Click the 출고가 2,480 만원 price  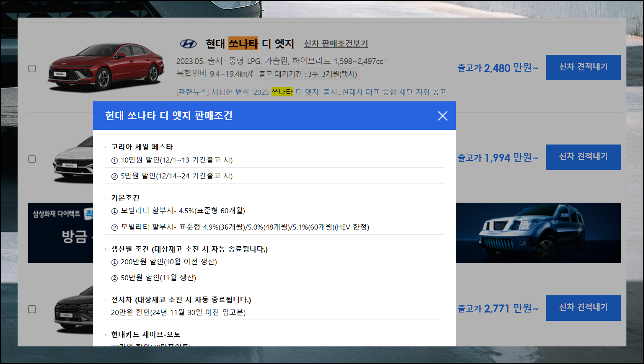click(x=498, y=68)
